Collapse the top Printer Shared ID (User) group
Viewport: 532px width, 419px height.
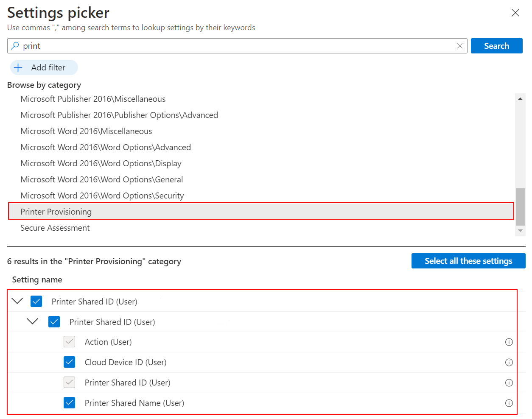17,301
